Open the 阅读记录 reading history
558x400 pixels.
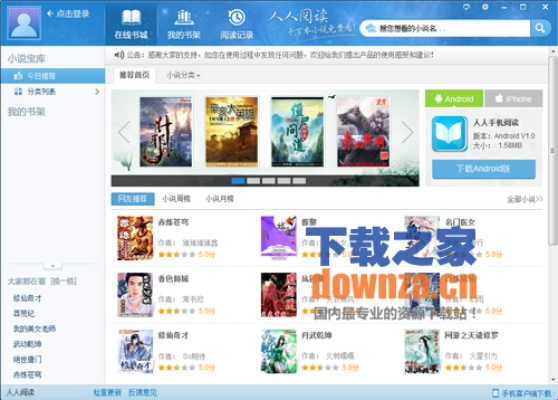click(x=237, y=24)
